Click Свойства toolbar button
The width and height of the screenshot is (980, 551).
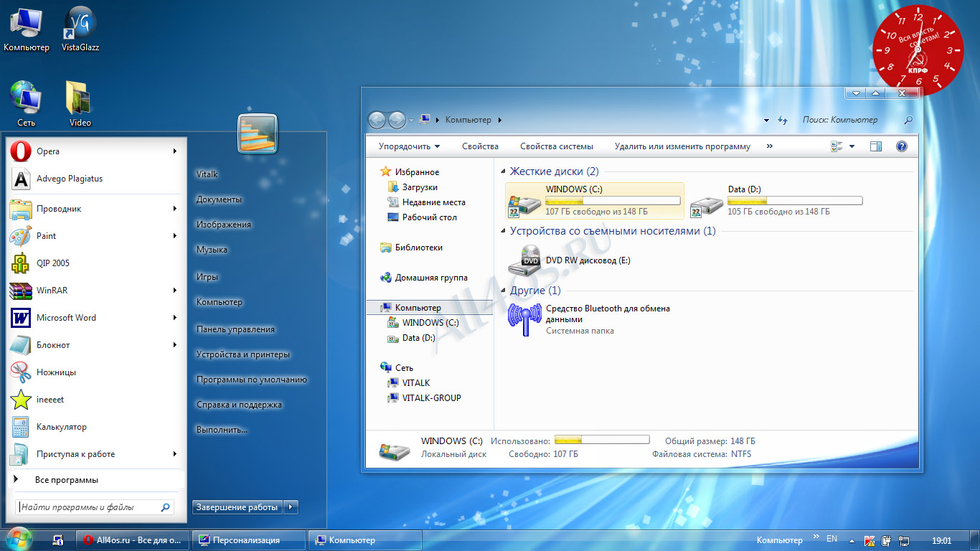480,146
